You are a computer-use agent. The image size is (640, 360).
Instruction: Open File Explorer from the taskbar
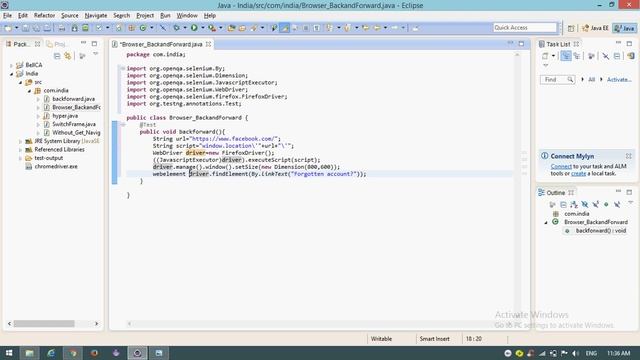(x=29, y=353)
